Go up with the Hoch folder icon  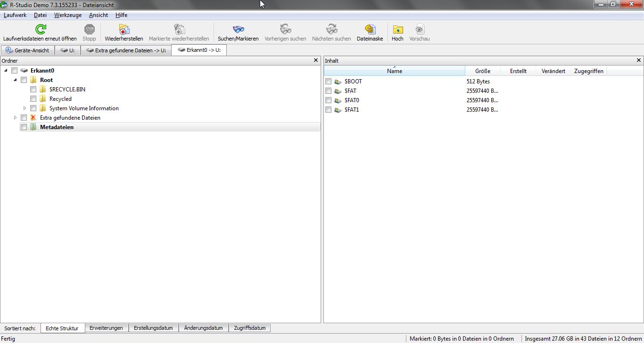(x=398, y=29)
